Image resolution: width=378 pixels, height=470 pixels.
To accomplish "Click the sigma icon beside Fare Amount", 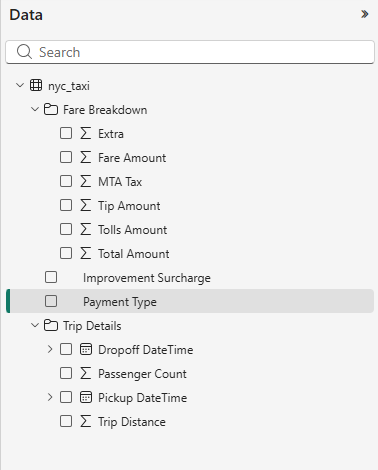I will pos(86,157).
